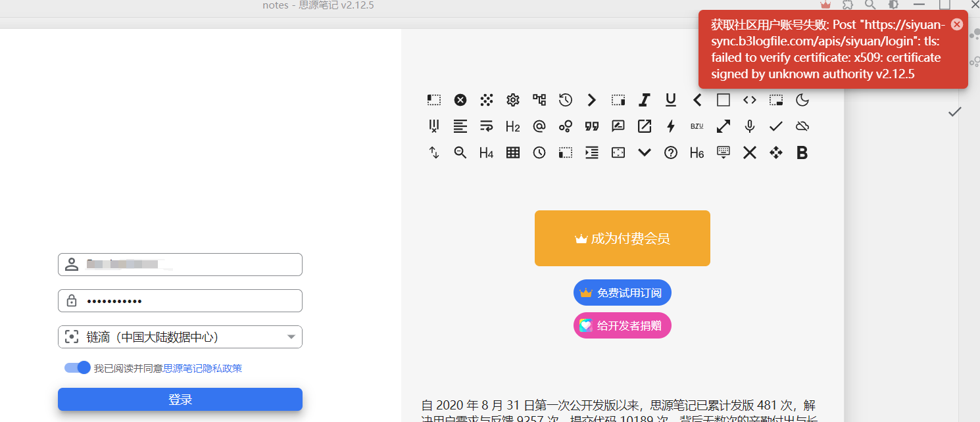This screenshot has width=980, height=422.
Task: Click the checkmark on right sidebar edge
Action: tap(954, 112)
